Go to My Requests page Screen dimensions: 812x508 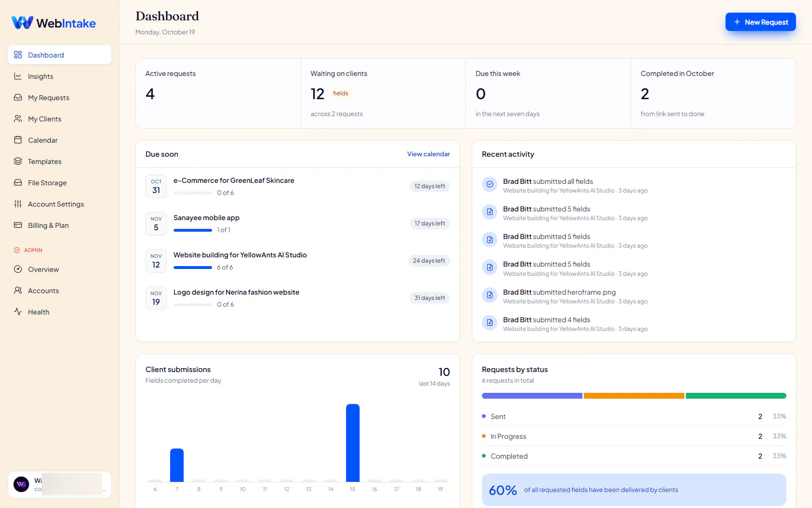[59, 97]
